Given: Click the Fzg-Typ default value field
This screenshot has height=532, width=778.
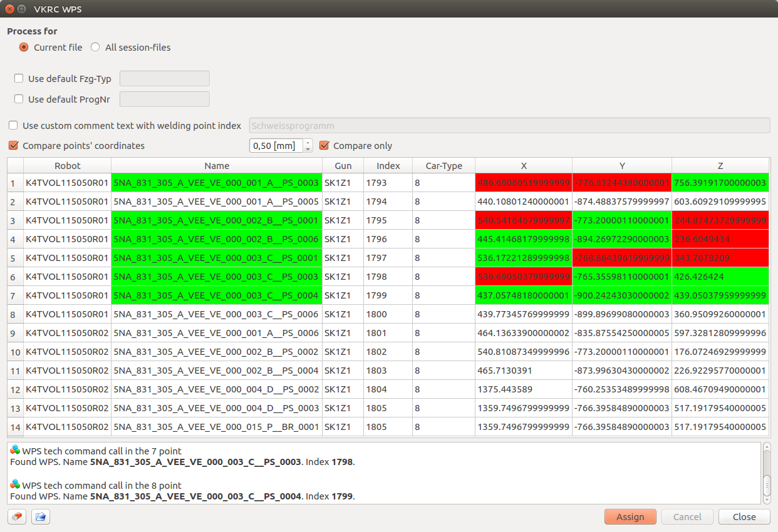Looking at the screenshot, I should coord(165,78).
